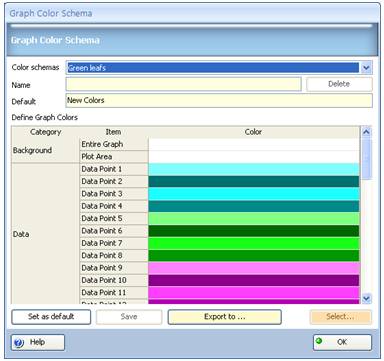Image resolution: width=384 pixels, height=361 pixels.
Task: Select the Data Point 9 item cell
Action: (x=114, y=268)
